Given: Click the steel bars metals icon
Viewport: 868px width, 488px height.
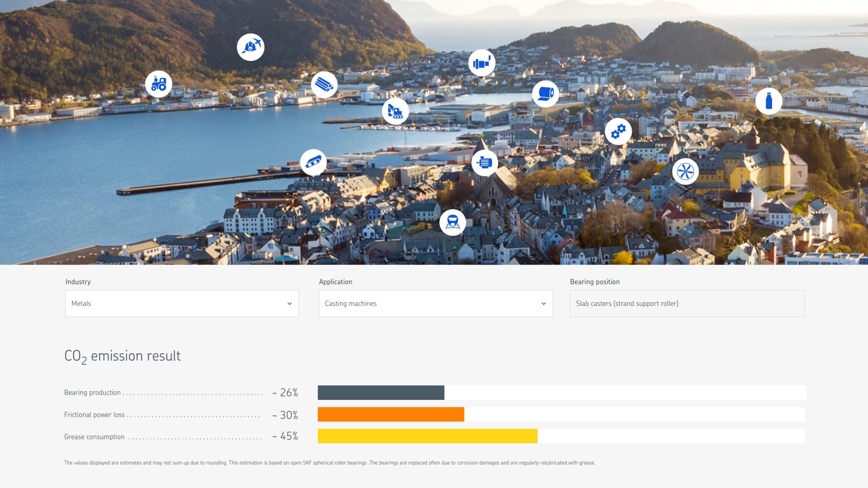Looking at the screenshot, I should (324, 85).
